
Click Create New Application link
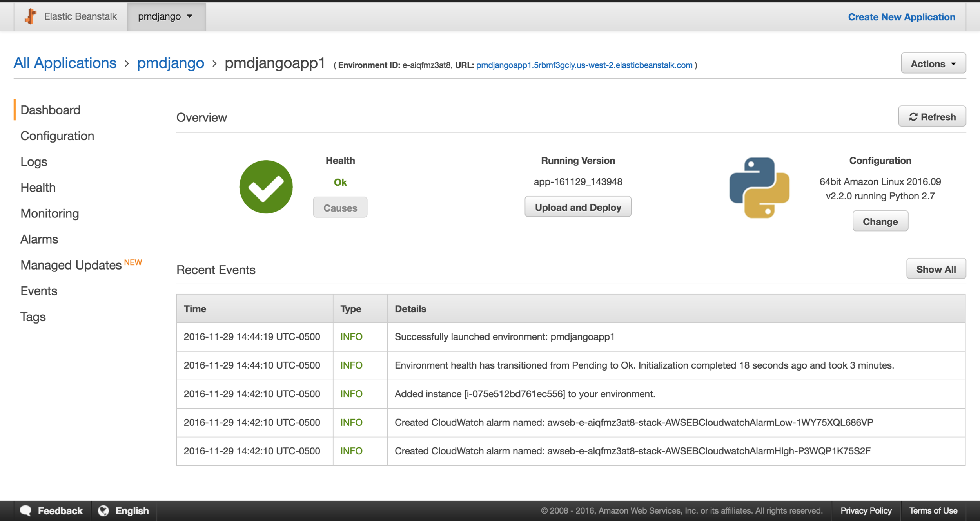901,17
